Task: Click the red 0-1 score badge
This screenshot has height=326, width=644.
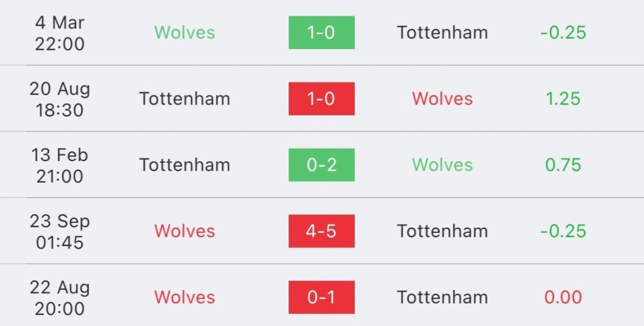Action: click(321, 297)
